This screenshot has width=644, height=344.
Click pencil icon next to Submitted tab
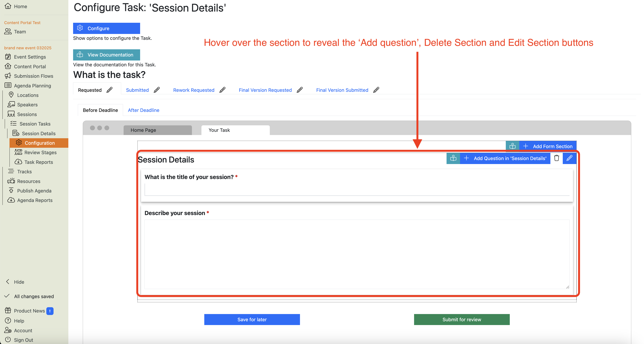point(157,90)
